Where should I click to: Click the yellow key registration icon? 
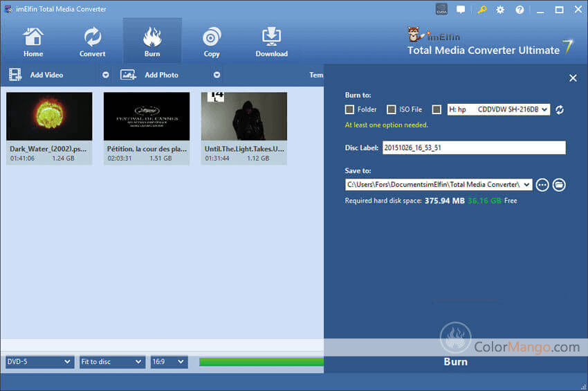[482, 10]
